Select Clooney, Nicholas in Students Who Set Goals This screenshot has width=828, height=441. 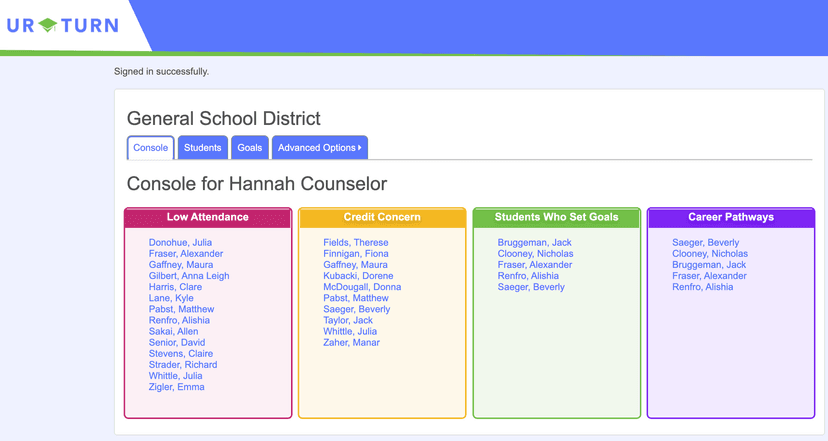coord(535,254)
